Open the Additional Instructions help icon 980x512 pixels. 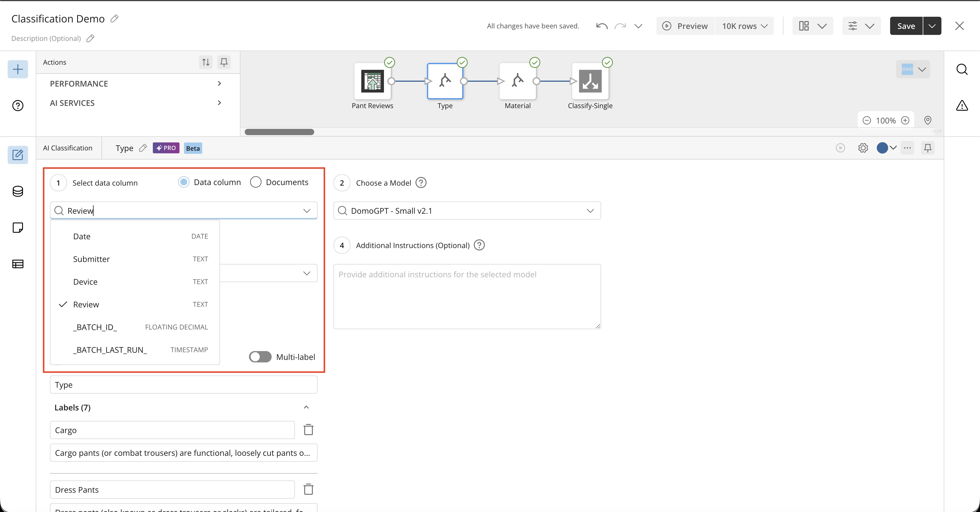479,245
